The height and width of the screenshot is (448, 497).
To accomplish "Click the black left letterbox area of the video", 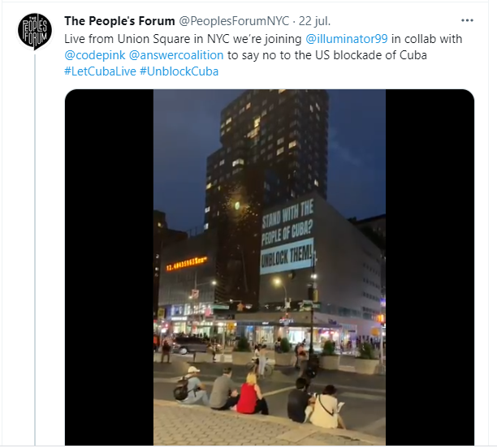I will tap(110, 267).
